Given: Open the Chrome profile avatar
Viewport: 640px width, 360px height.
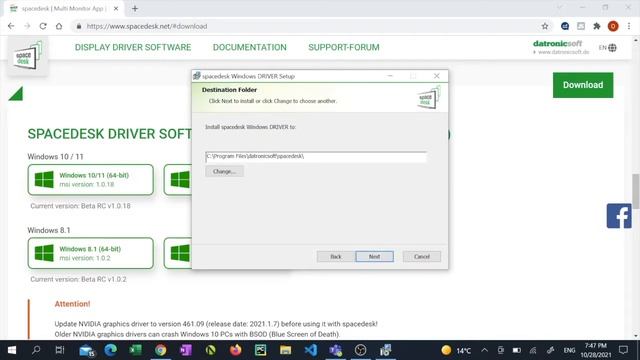Looking at the screenshot, I should [x=613, y=26].
